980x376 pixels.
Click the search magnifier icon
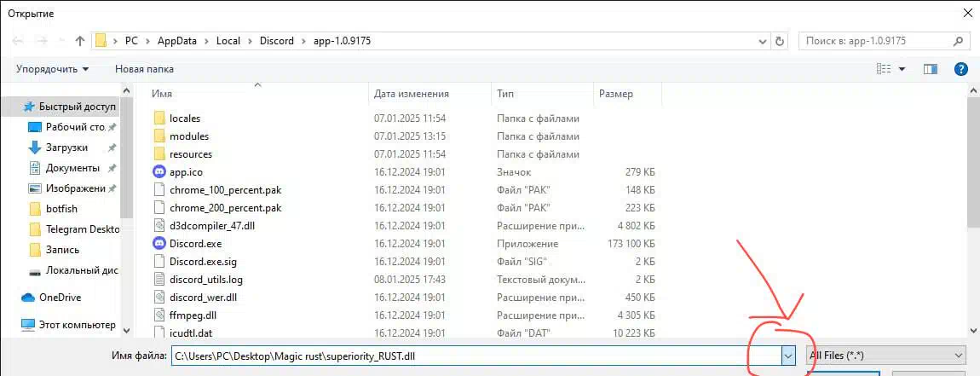(x=958, y=41)
